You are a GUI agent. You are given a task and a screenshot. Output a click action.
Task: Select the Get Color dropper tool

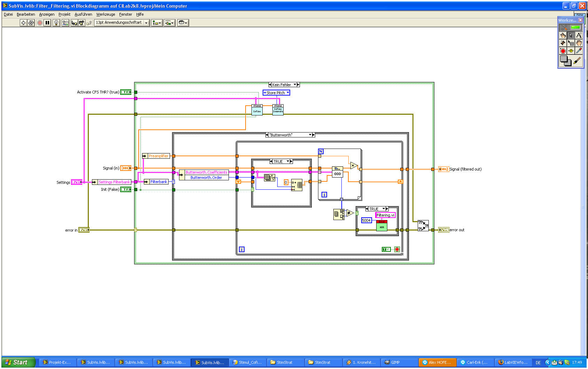(579, 51)
